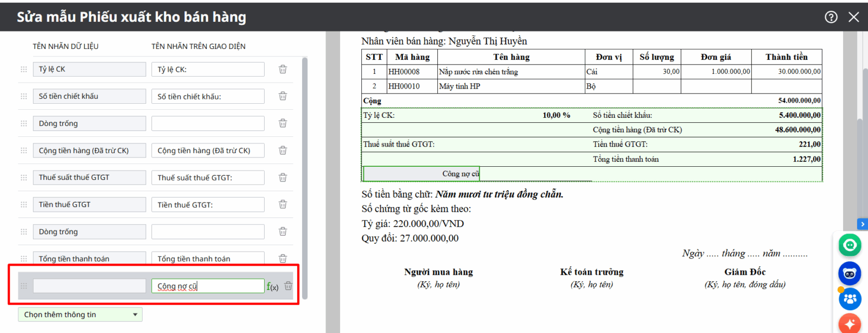Open the help question mark icon
The width and height of the screenshot is (868, 333).
click(831, 17)
